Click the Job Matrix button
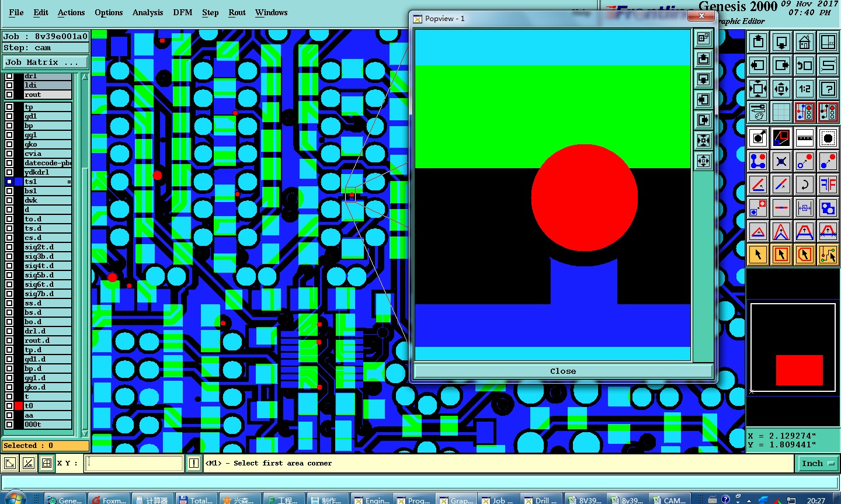The height and width of the screenshot is (504, 841). tap(46, 62)
